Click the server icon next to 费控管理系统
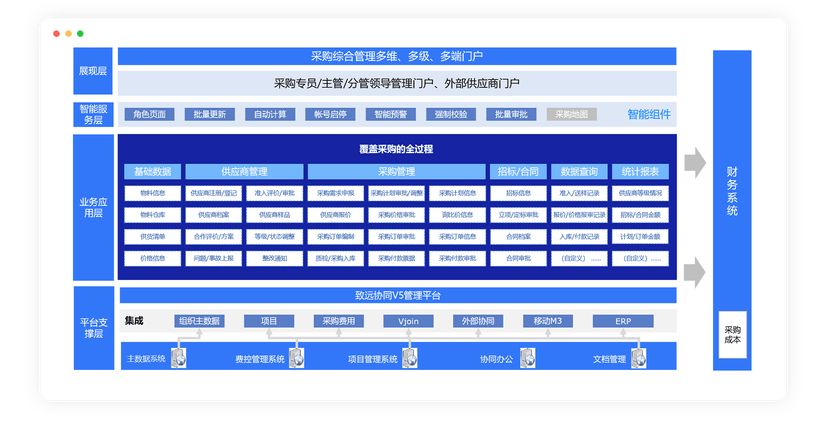 pyautogui.click(x=298, y=358)
